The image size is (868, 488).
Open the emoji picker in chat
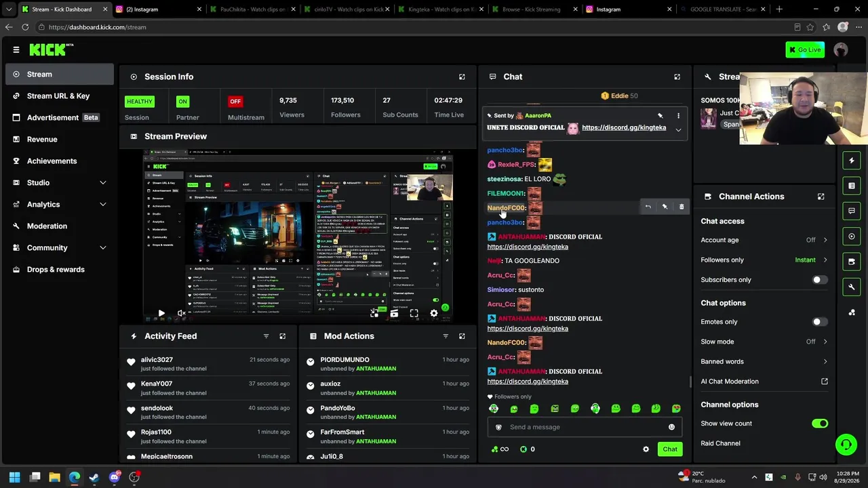(x=671, y=427)
